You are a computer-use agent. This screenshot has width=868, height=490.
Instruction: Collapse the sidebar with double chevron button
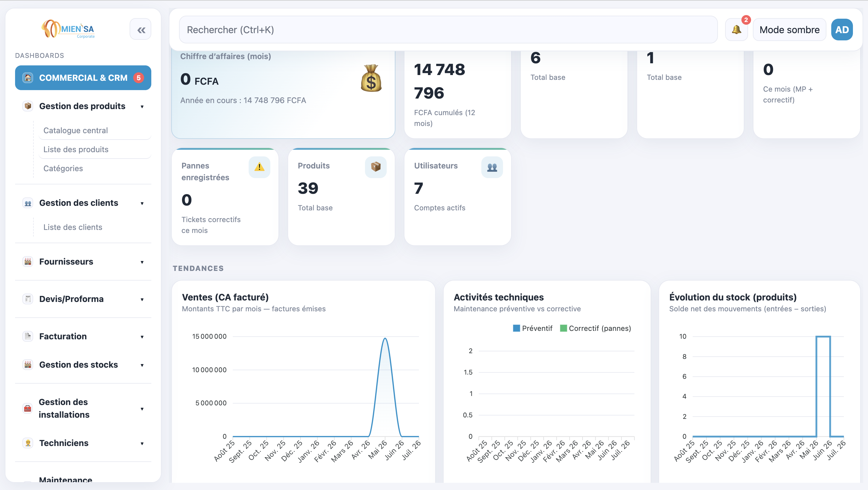[x=140, y=30]
